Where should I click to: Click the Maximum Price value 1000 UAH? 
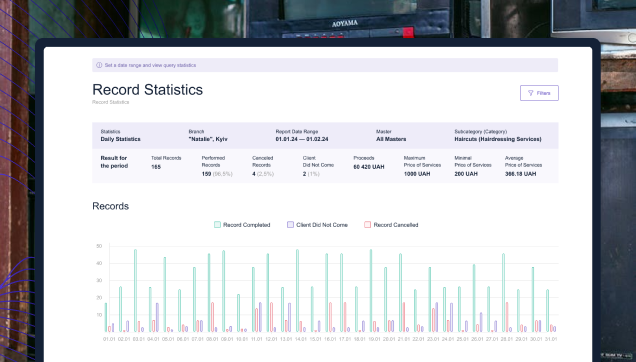coord(417,174)
